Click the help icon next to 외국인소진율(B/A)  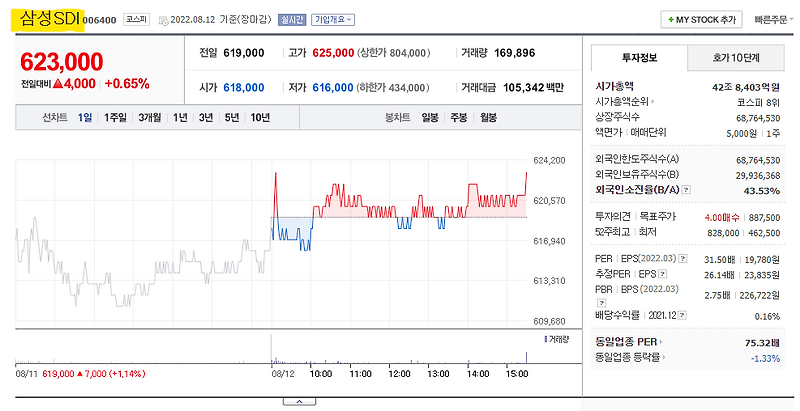[x=686, y=190]
